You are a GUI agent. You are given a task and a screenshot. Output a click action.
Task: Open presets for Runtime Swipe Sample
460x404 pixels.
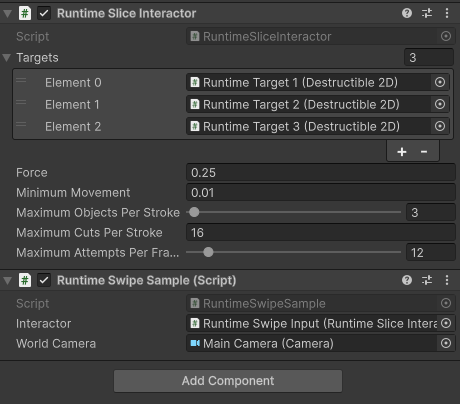pos(427,280)
